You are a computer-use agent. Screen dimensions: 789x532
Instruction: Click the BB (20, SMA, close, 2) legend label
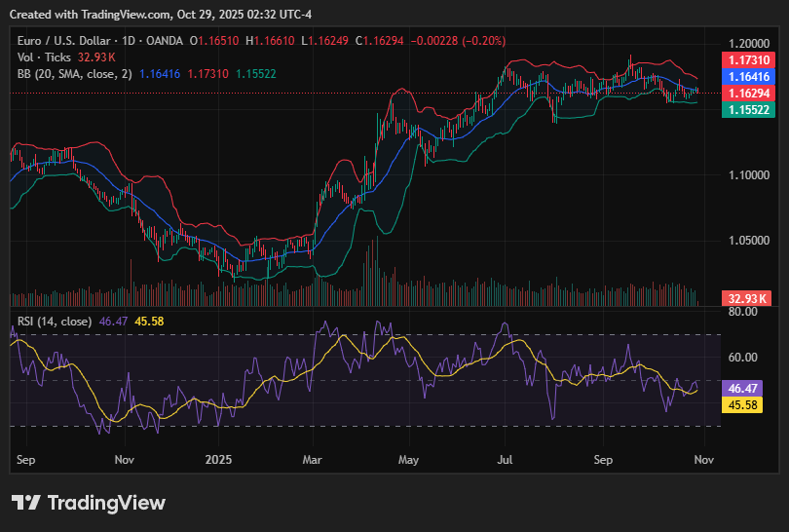76,73
